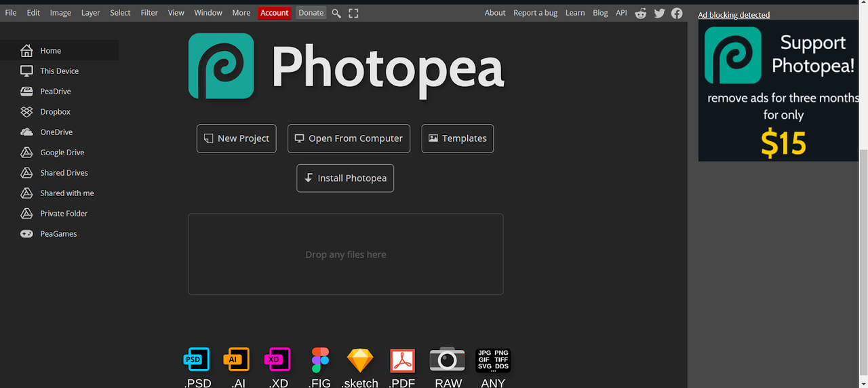Open the Layer menu
The image size is (868, 388).
[x=90, y=13]
